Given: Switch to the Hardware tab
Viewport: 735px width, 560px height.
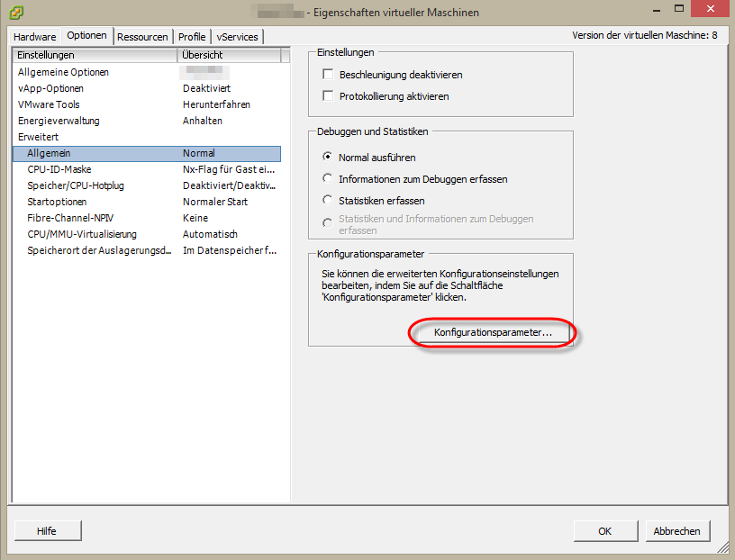Looking at the screenshot, I should pos(34,37).
